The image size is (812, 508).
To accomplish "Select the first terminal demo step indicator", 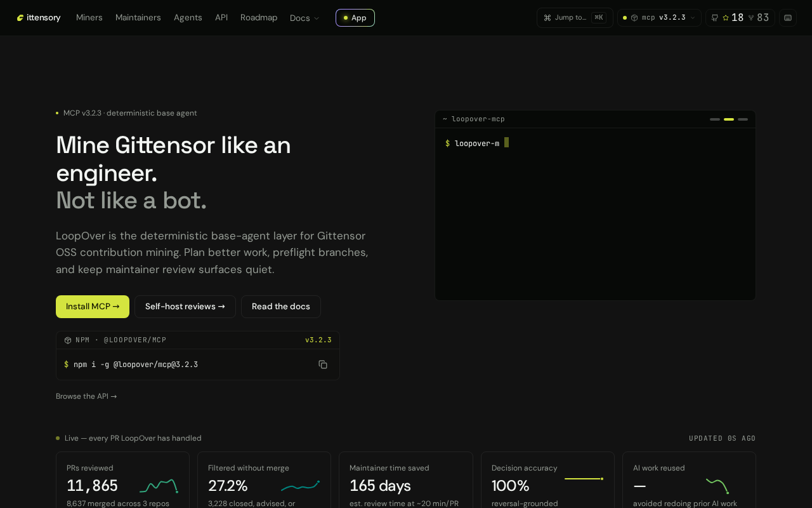I will point(715,119).
